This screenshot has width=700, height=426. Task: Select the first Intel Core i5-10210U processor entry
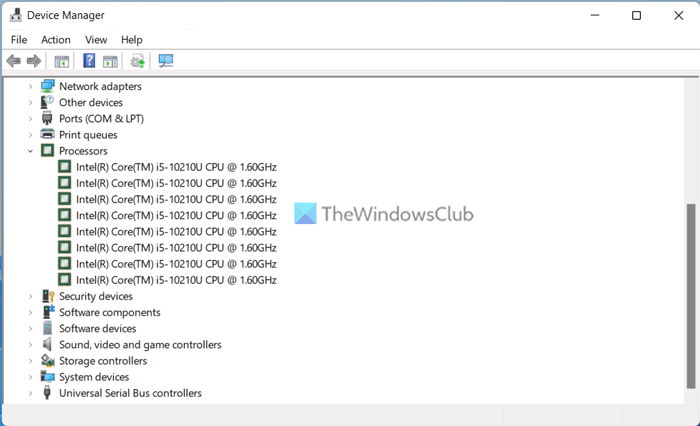click(x=176, y=167)
